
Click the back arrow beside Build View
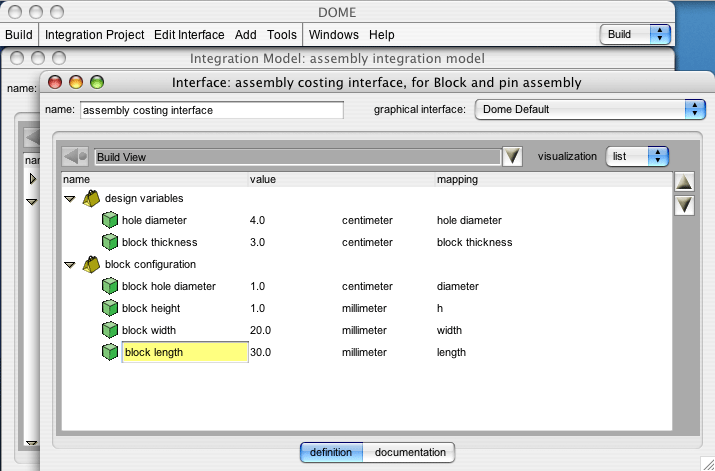click(x=75, y=156)
